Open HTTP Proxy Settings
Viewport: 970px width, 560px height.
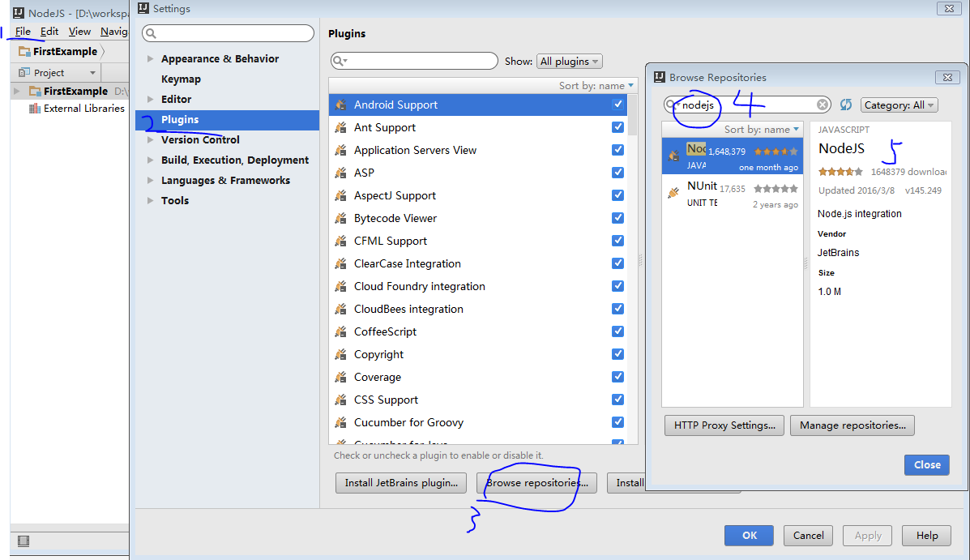pyautogui.click(x=724, y=425)
